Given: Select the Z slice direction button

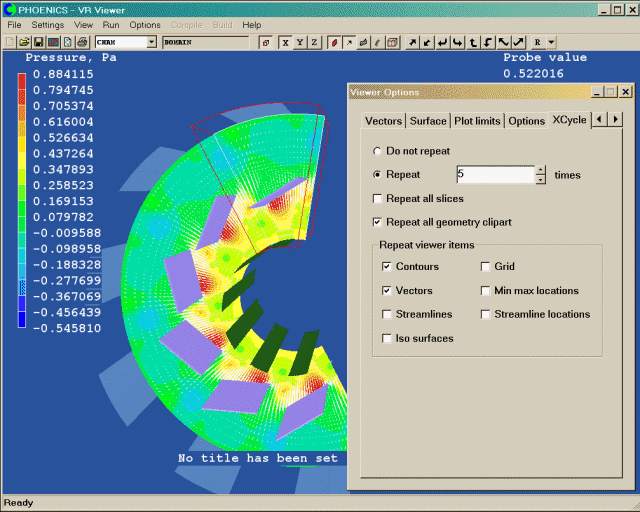Looking at the screenshot, I should [x=314, y=42].
